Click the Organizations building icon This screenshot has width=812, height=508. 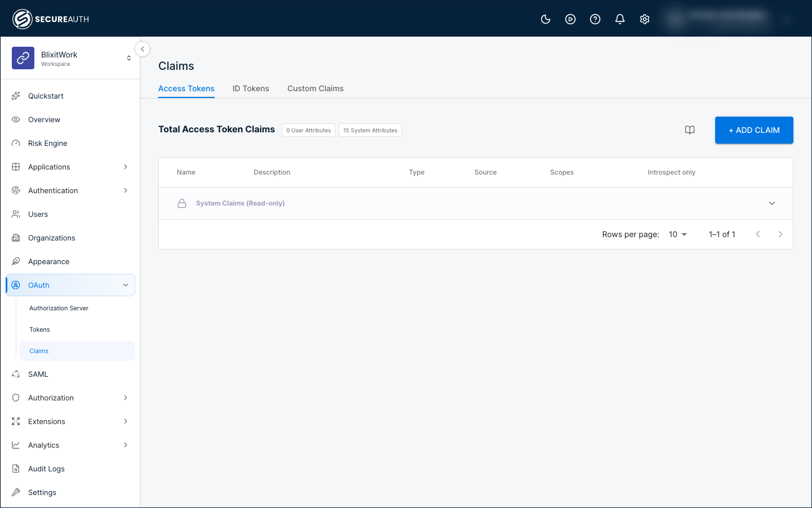point(16,238)
